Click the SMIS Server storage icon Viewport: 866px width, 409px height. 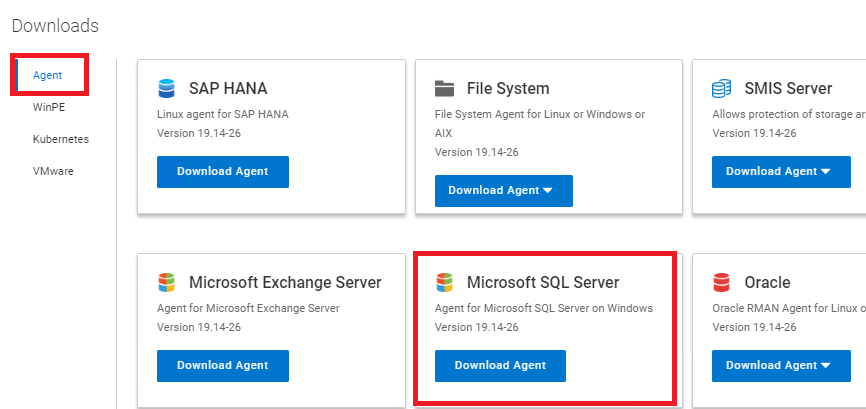click(722, 87)
